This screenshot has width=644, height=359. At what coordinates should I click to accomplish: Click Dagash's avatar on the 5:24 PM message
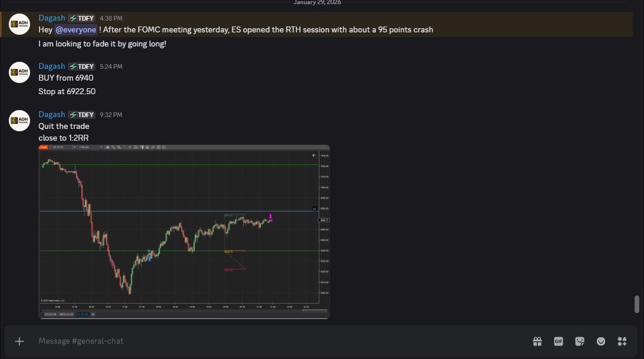click(x=19, y=72)
